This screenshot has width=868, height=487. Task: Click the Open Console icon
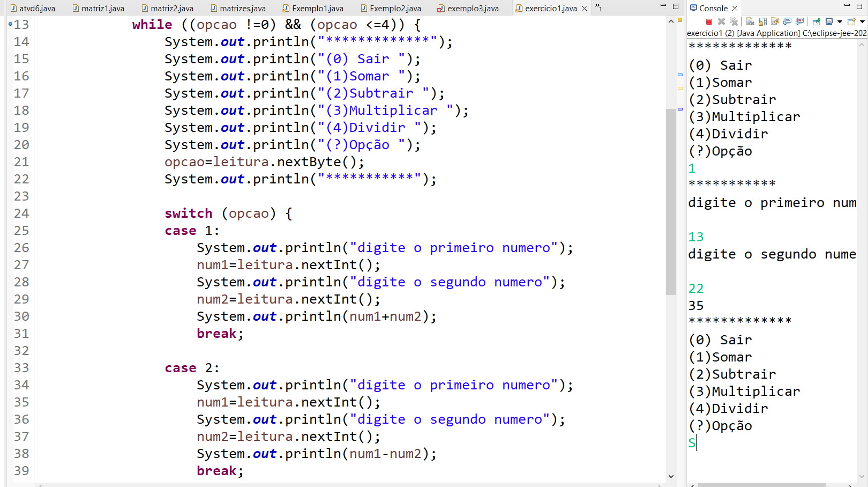pos(851,21)
